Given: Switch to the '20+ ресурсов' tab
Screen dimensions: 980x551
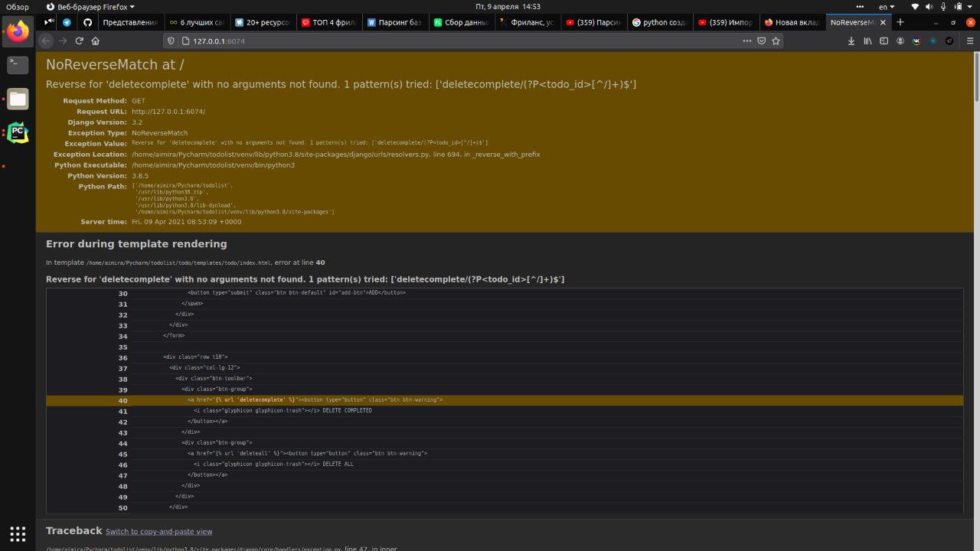Looking at the screenshot, I should click(x=263, y=22).
